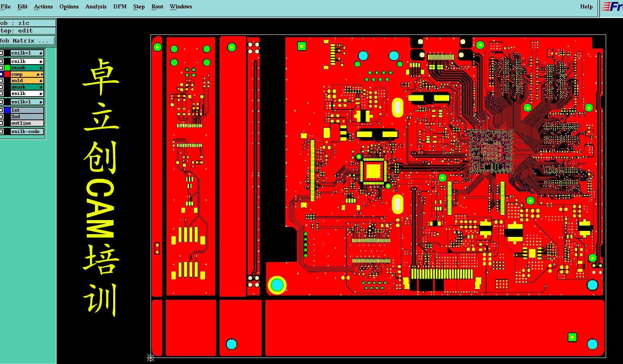This screenshot has width=623, height=364.
Task: Open the Step menu
Action: click(x=139, y=6)
